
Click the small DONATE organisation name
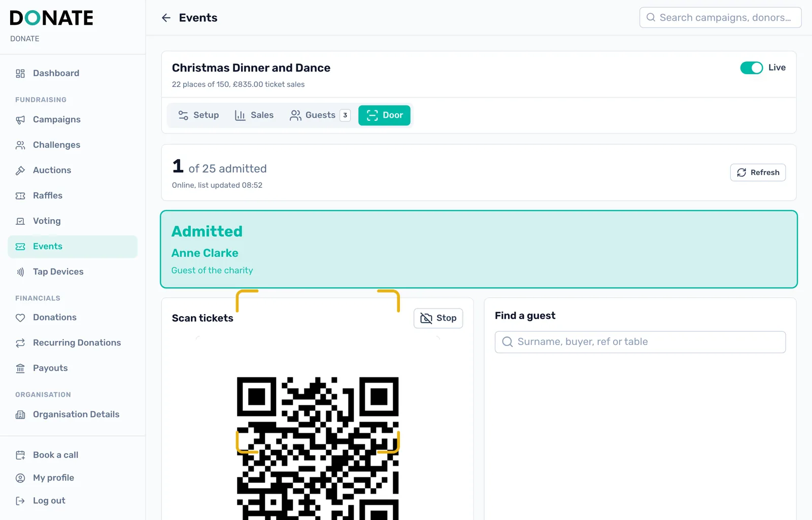25,39
